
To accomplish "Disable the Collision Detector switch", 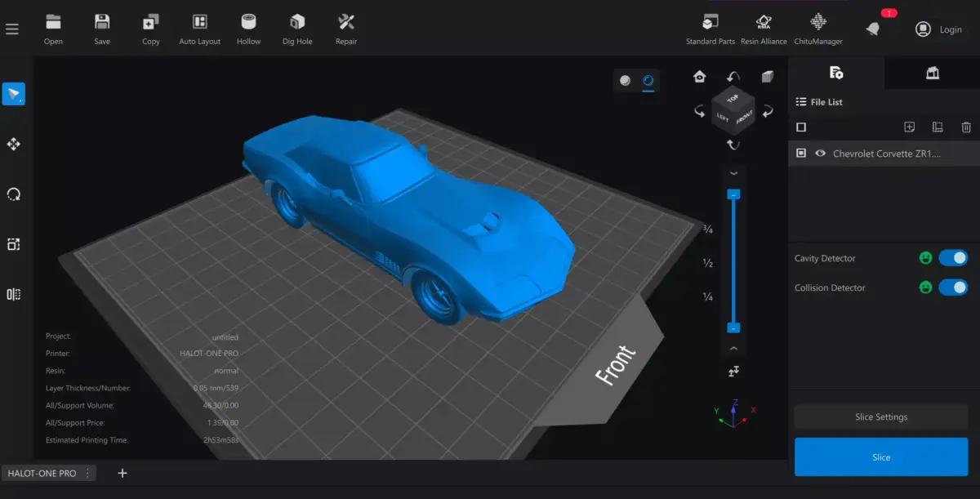I will (x=953, y=287).
